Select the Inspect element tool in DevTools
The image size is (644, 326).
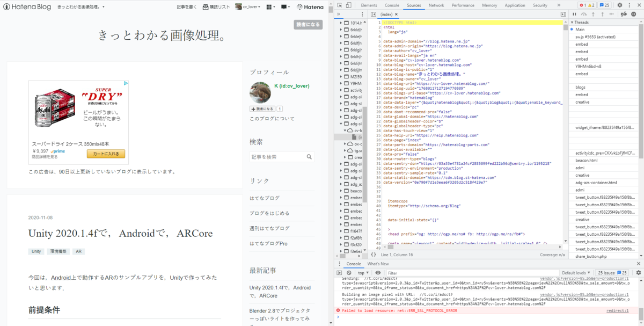pyautogui.click(x=340, y=4)
